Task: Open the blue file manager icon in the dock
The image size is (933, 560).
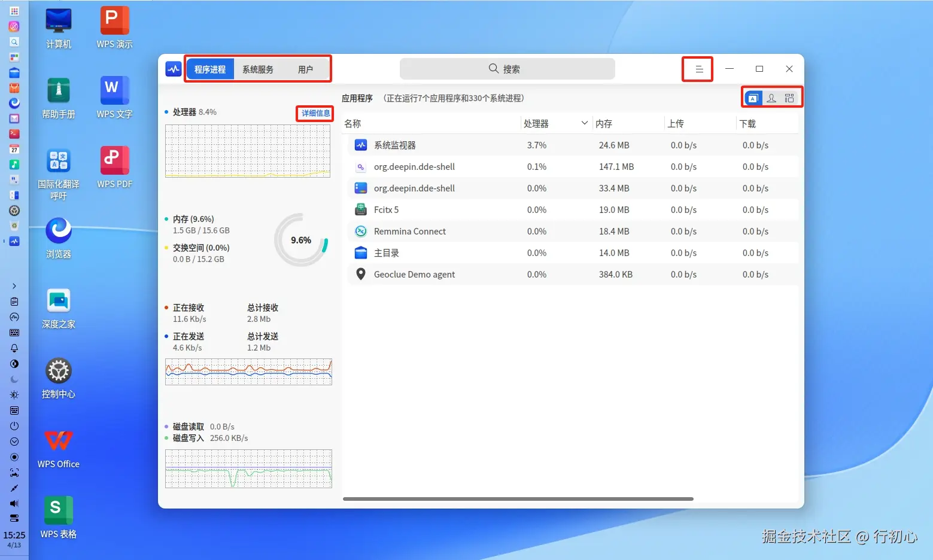Action: (14, 72)
